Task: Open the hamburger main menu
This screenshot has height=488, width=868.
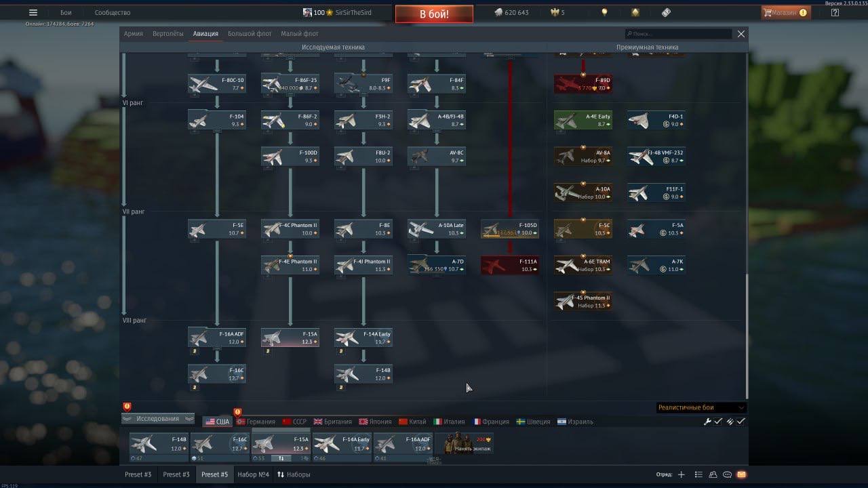Action: click(33, 12)
